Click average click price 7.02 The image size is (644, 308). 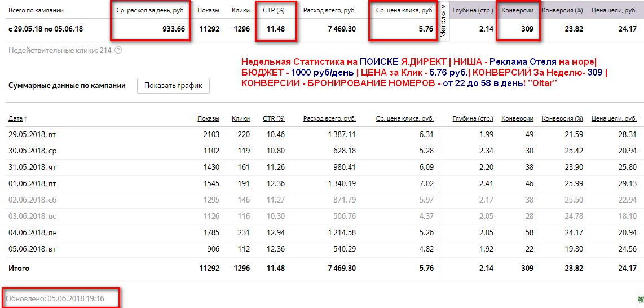427,184
